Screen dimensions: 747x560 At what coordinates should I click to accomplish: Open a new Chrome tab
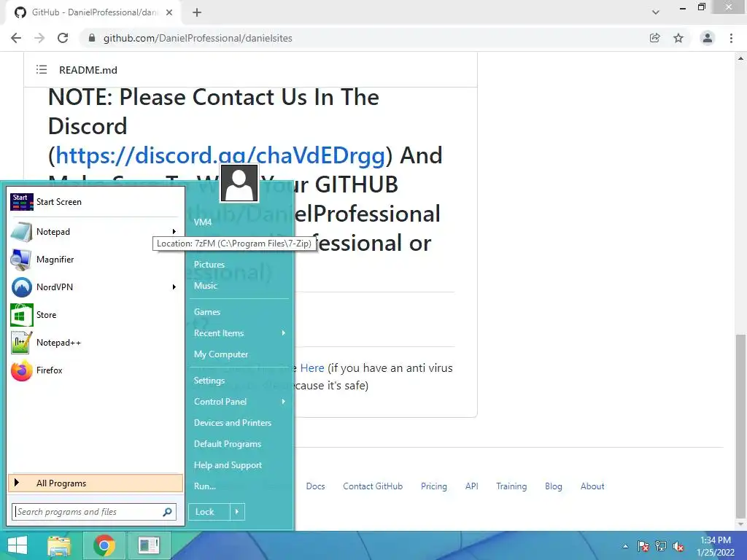click(197, 12)
